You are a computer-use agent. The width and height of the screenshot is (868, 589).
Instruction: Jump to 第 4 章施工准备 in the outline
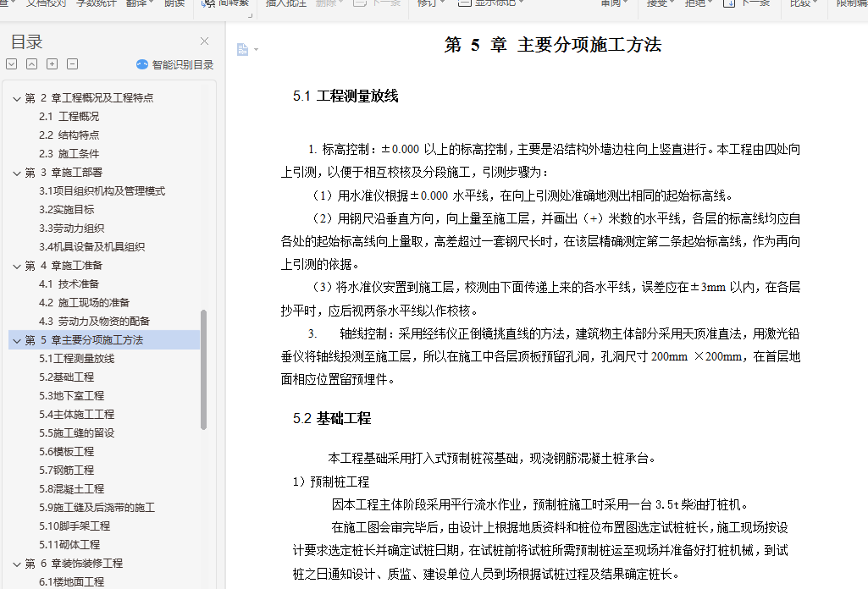pos(64,266)
